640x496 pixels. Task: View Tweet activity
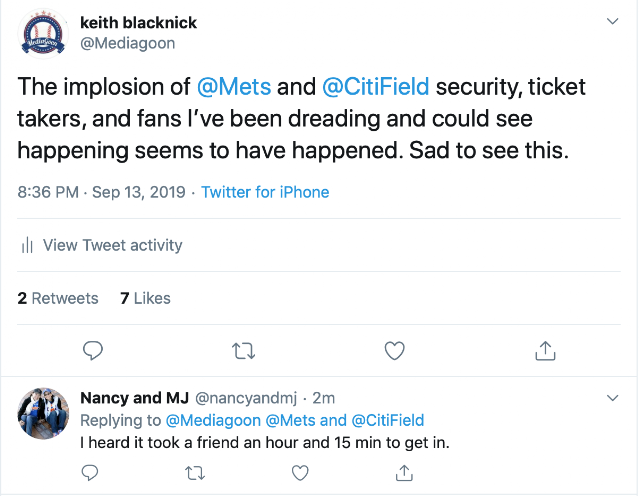[x=113, y=245]
